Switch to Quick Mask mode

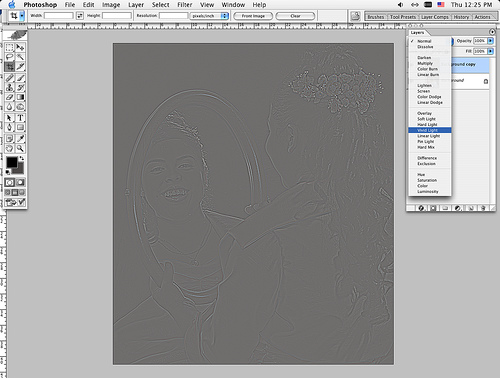[x=20, y=182]
